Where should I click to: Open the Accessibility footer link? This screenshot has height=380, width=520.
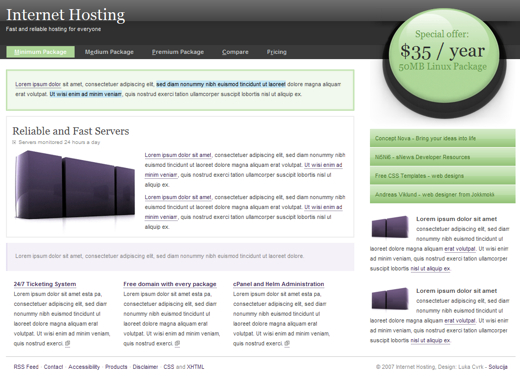pos(84,367)
